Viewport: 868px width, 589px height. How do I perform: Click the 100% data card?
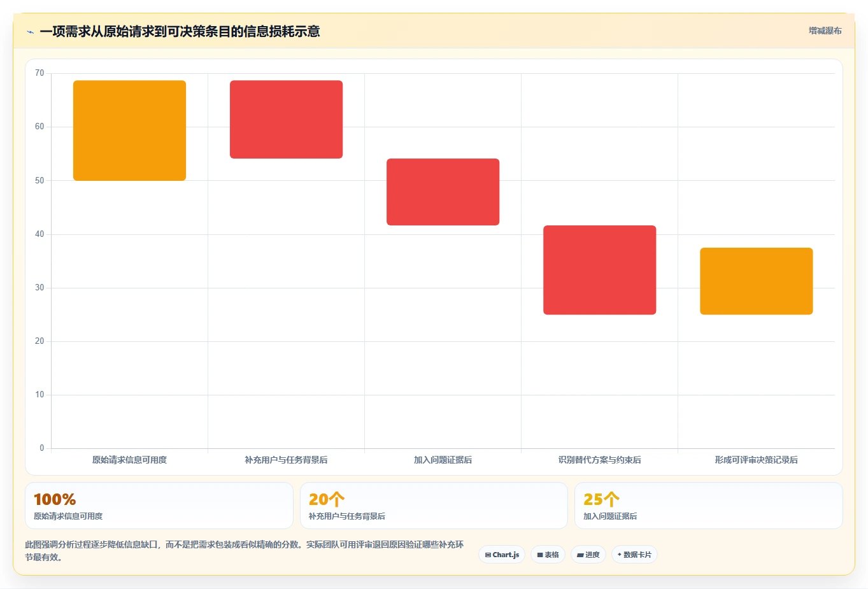(x=159, y=506)
